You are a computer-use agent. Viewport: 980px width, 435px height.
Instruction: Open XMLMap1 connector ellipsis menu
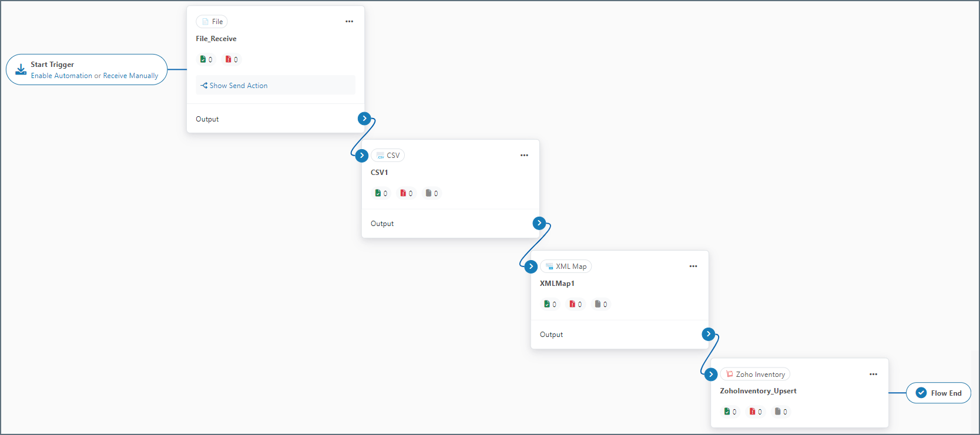click(x=693, y=267)
